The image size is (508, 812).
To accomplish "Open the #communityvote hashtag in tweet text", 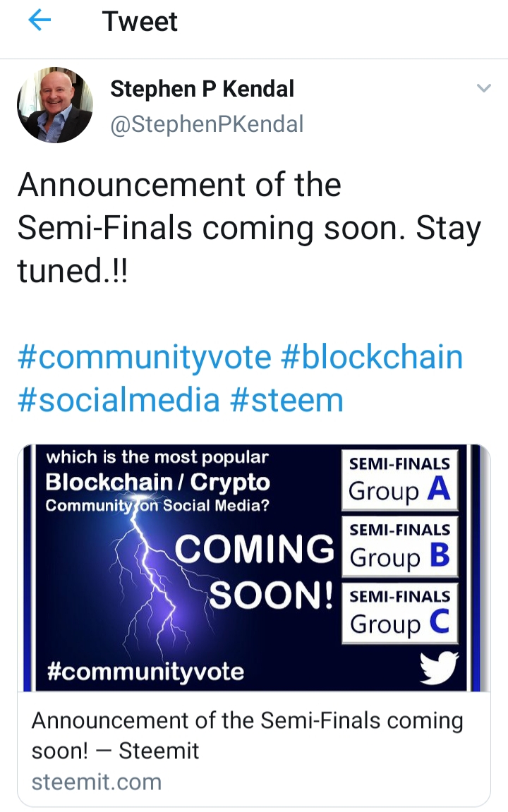I will click(x=145, y=357).
